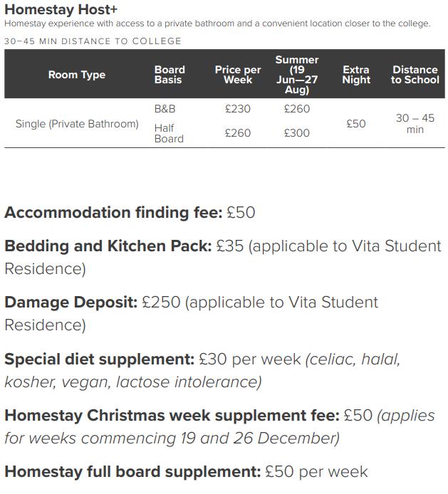Viewport: 448px width, 494px height.
Task: Click the Distance to School header
Action: (x=415, y=75)
